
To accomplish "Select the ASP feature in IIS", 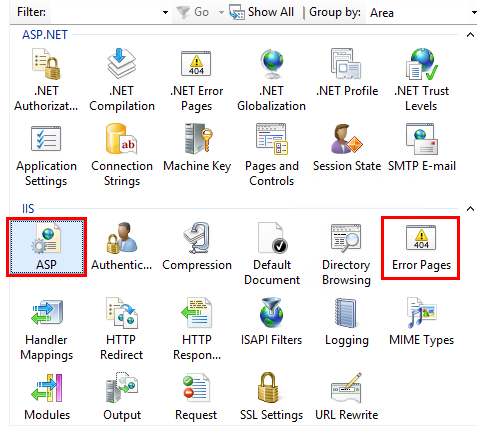I will pos(47,247).
